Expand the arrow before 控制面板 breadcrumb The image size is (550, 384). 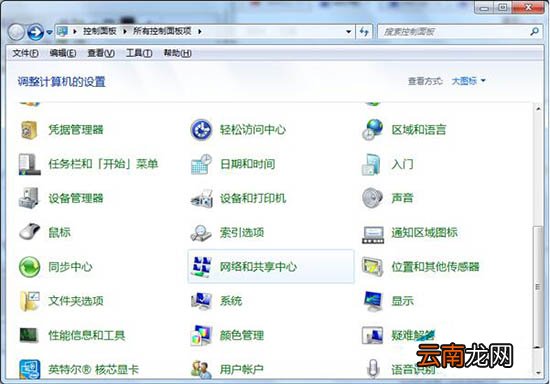[x=75, y=32]
